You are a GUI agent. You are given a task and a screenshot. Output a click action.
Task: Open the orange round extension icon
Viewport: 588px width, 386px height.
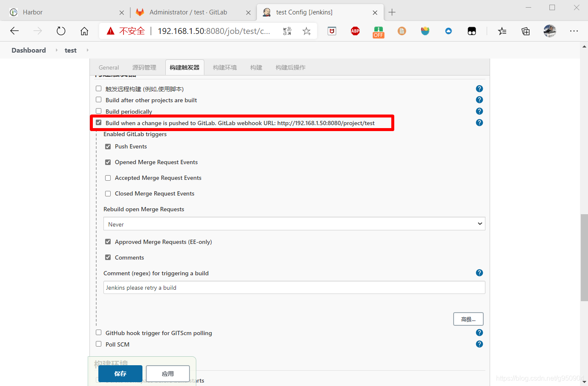[x=402, y=31]
